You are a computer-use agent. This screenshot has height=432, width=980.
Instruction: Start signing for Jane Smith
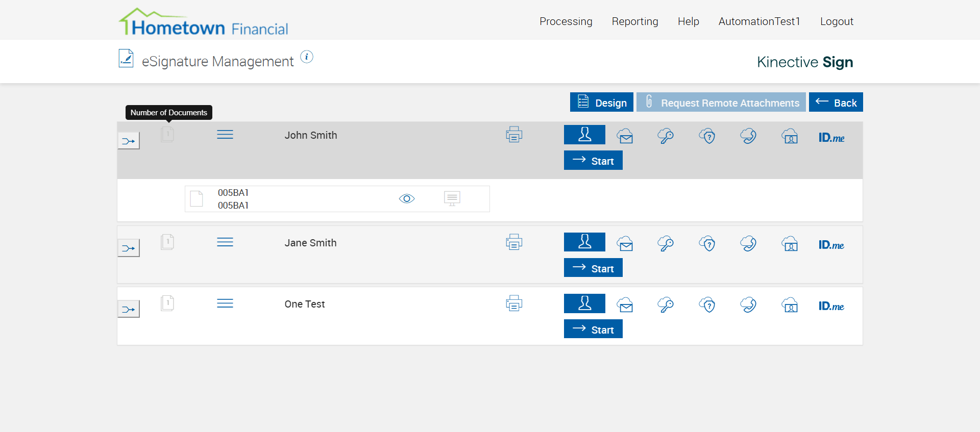[x=593, y=268]
